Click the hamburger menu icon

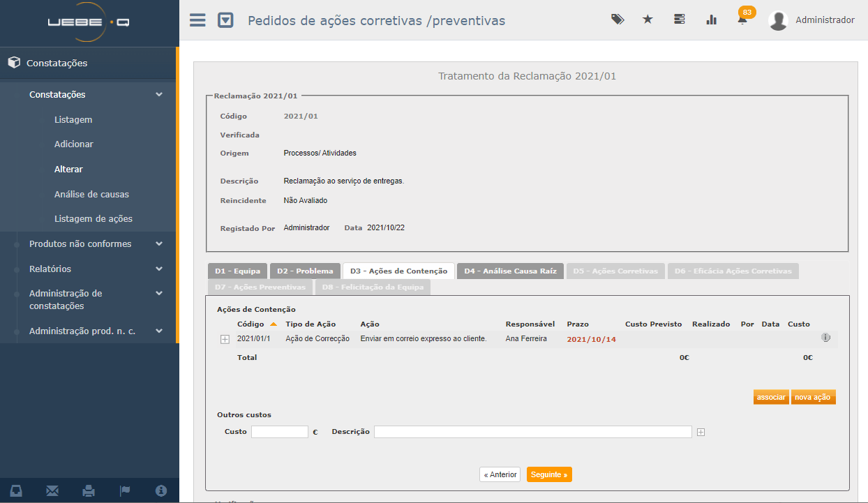pos(197,20)
